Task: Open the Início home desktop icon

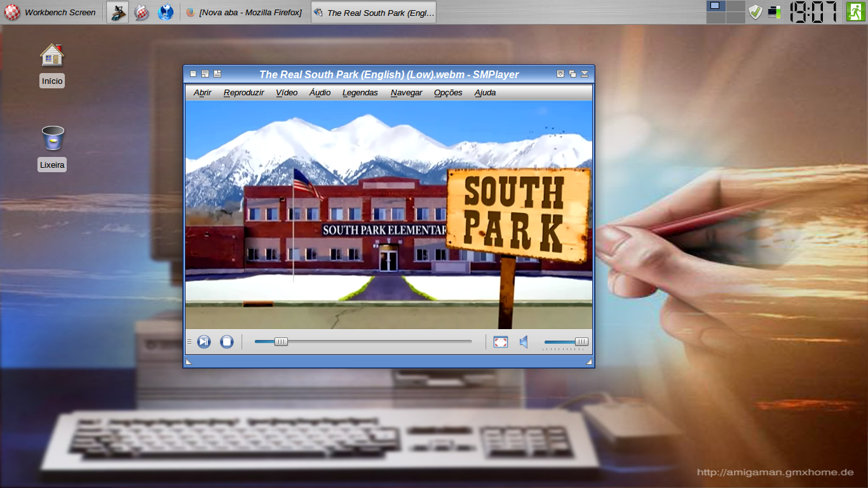Action: pos(52,65)
